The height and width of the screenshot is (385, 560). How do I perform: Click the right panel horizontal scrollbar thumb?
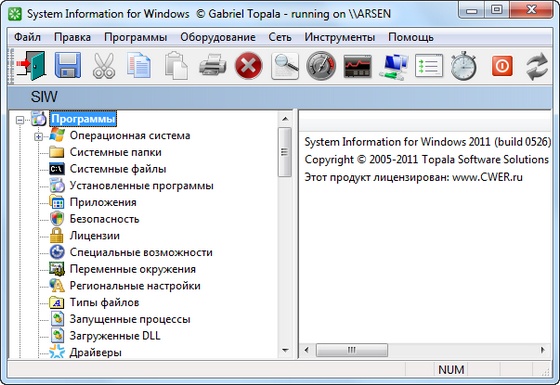click(352, 350)
